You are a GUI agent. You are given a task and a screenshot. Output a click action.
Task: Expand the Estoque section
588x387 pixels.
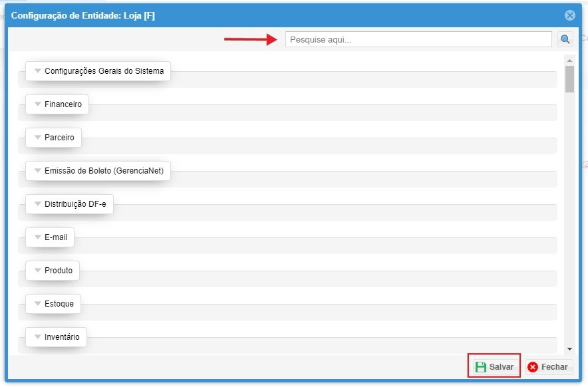53,304
